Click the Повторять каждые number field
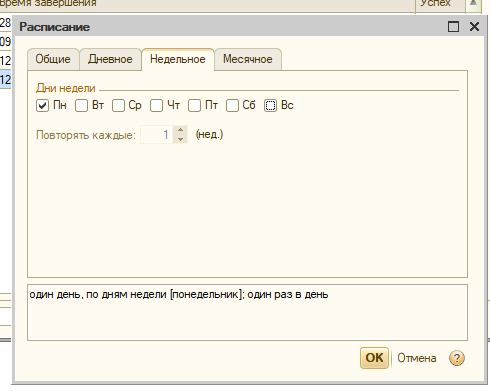Screen dimensions: 490x391 [x=156, y=135]
